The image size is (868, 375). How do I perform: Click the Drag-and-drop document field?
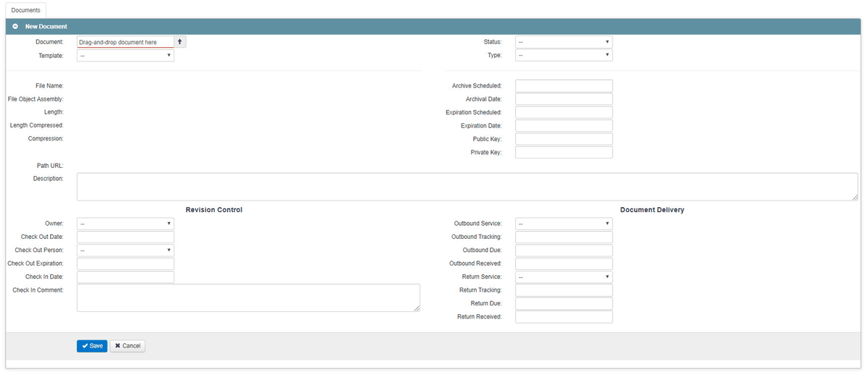click(x=126, y=42)
